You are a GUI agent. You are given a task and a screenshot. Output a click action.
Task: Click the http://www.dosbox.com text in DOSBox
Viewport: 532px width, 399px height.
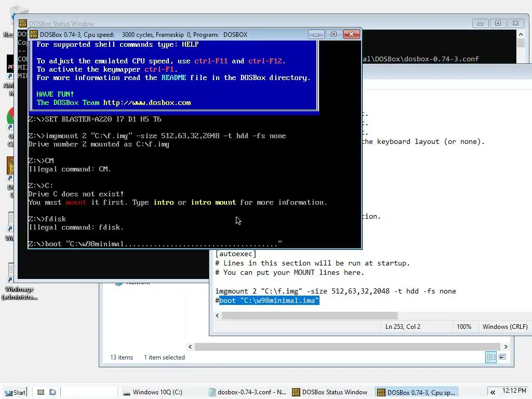(x=147, y=103)
